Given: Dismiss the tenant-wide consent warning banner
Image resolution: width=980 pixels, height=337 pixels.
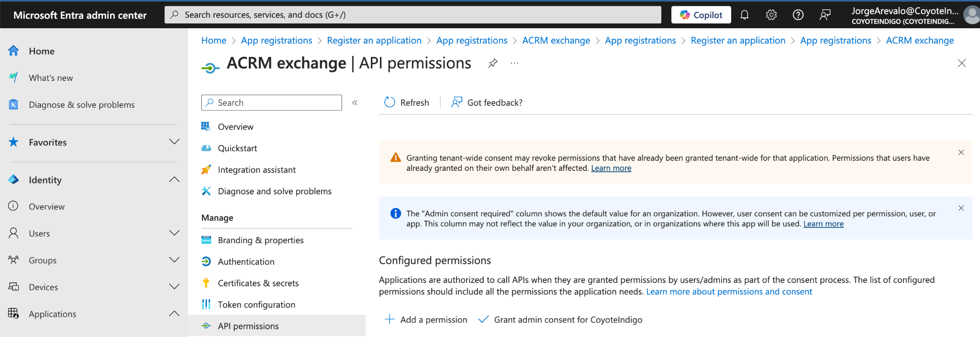Looking at the screenshot, I should click(961, 152).
